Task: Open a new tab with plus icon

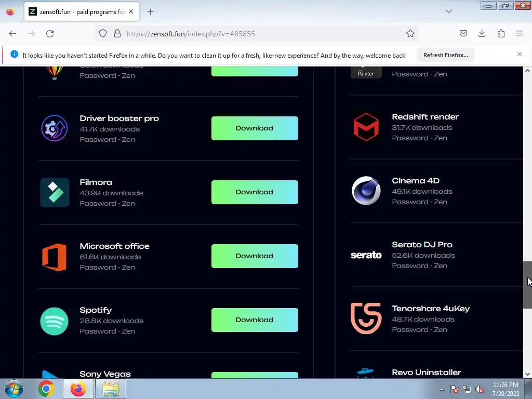Action: 150,12
